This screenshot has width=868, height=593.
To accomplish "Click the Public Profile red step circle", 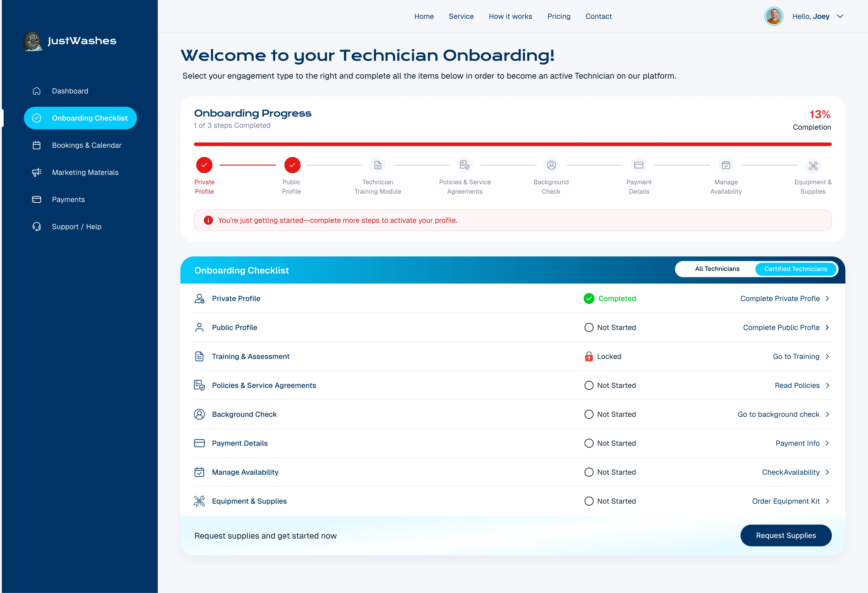I will click(x=292, y=165).
